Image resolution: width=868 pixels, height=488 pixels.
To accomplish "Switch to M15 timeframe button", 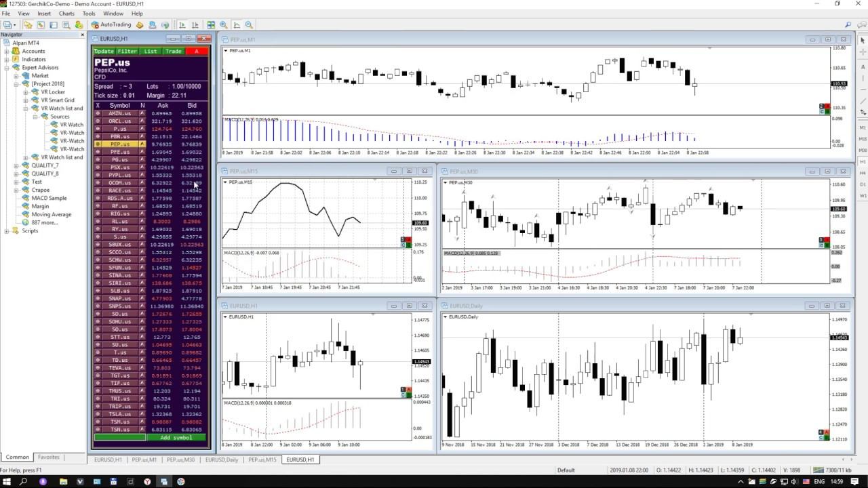I will [863, 139].
